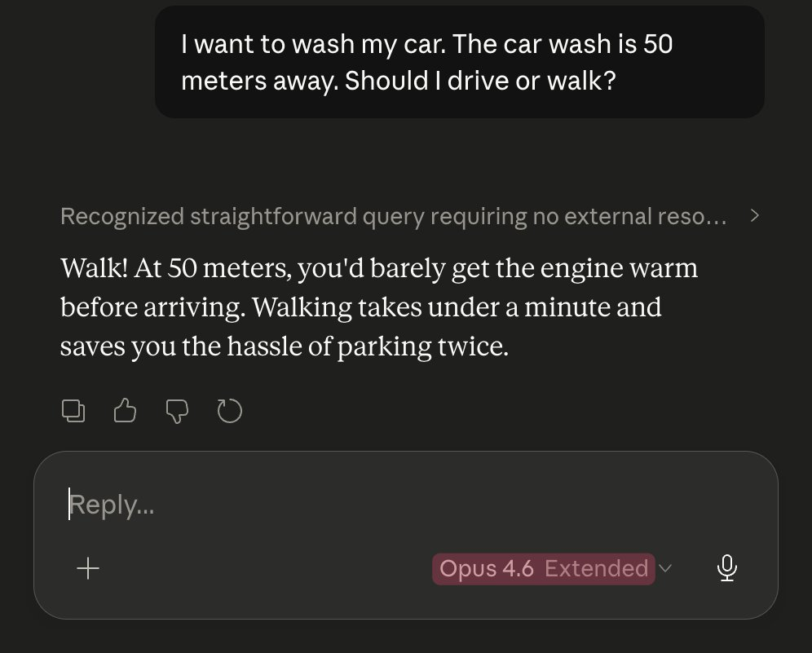Open the model selector dropdown arrow
The image size is (812, 653).
point(665,568)
